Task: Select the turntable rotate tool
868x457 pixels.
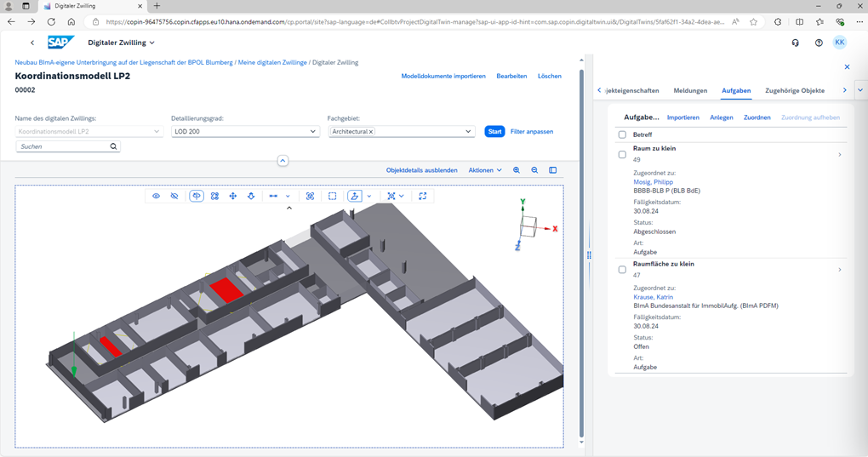Action: 197,196
